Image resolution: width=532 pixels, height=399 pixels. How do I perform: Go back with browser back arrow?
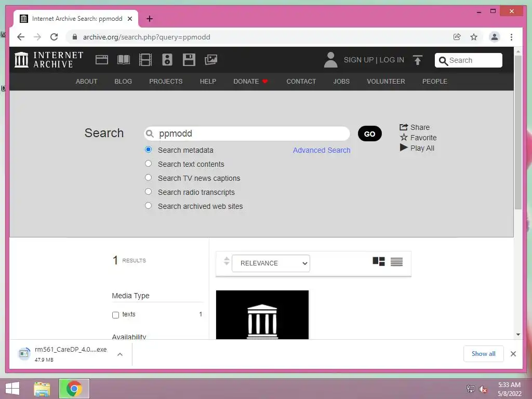[21, 37]
